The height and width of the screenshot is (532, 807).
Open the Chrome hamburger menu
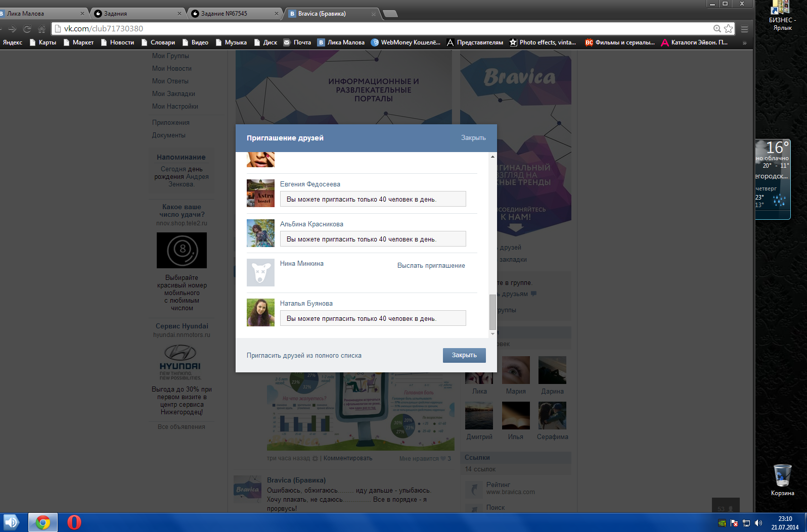coord(744,29)
